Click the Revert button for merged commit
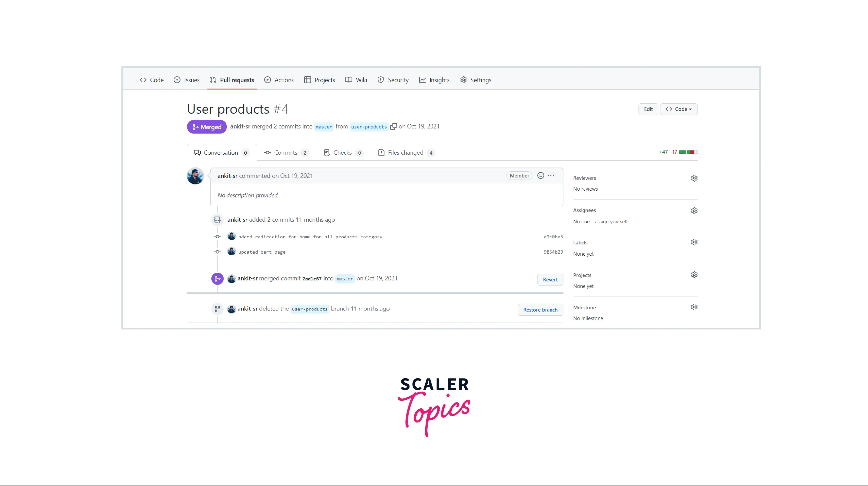 [x=549, y=279]
